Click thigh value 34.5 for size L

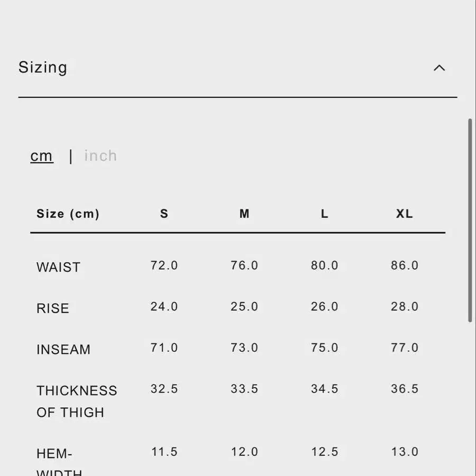tap(324, 389)
